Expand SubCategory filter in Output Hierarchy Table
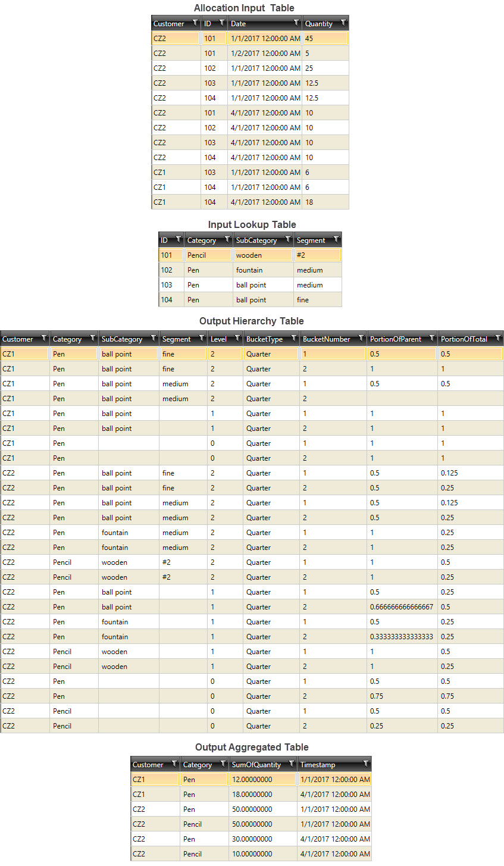The image size is (504, 866). [x=152, y=339]
